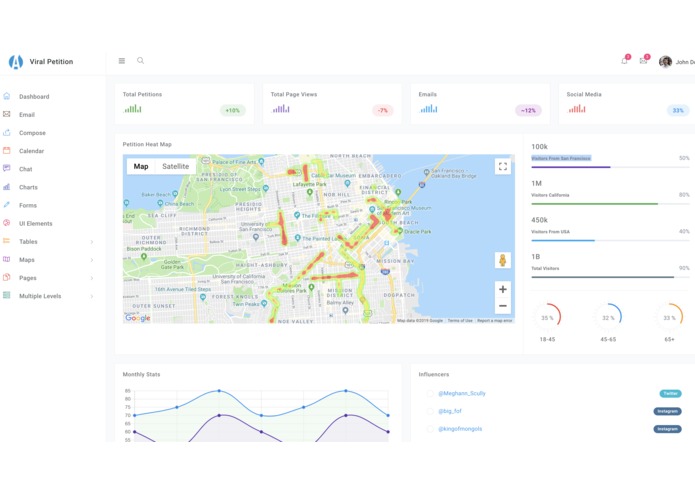Click the Charts bar icon in sidebar
Viewport: 695px width, 494px height.
(7, 187)
